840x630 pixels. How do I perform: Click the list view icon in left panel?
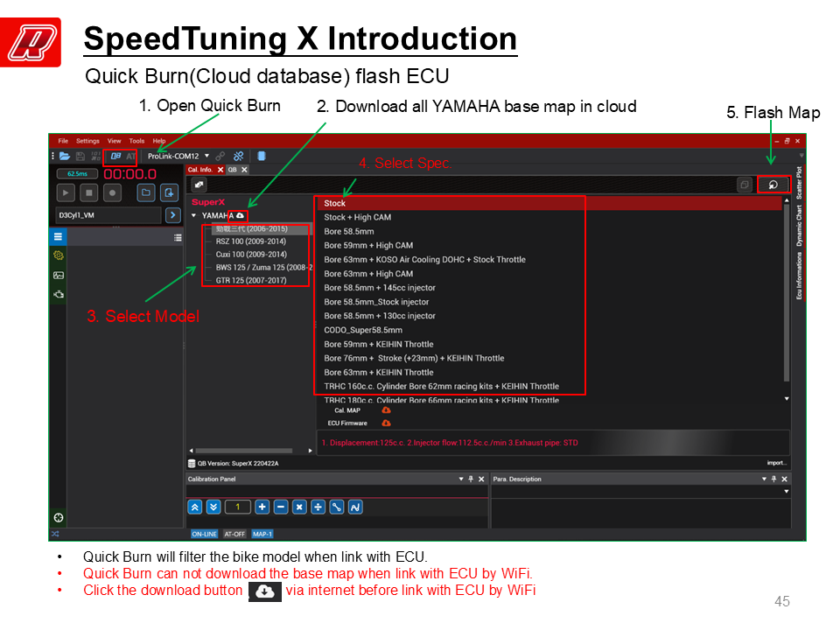point(178,238)
